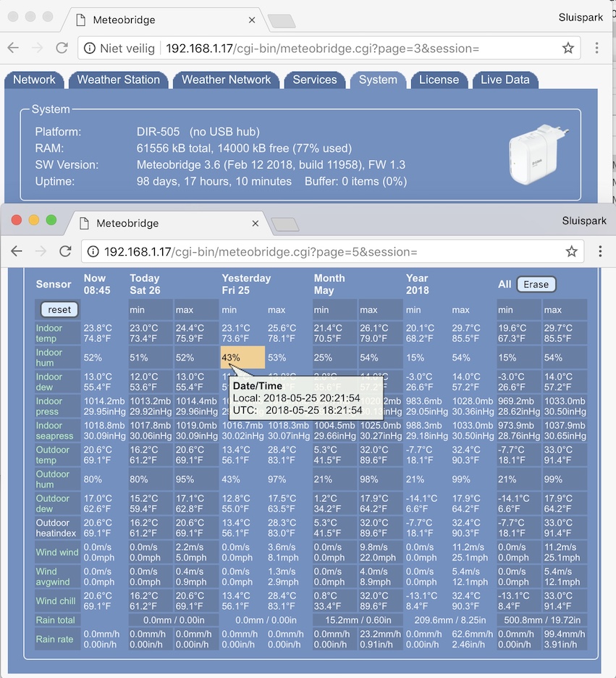Select the Services tab
Image resolution: width=616 pixels, height=678 pixels.
tap(314, 80)
